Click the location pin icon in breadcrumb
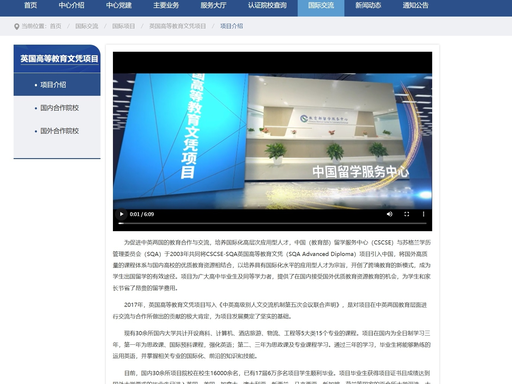The image size is (512, 384). coord(16,26)
